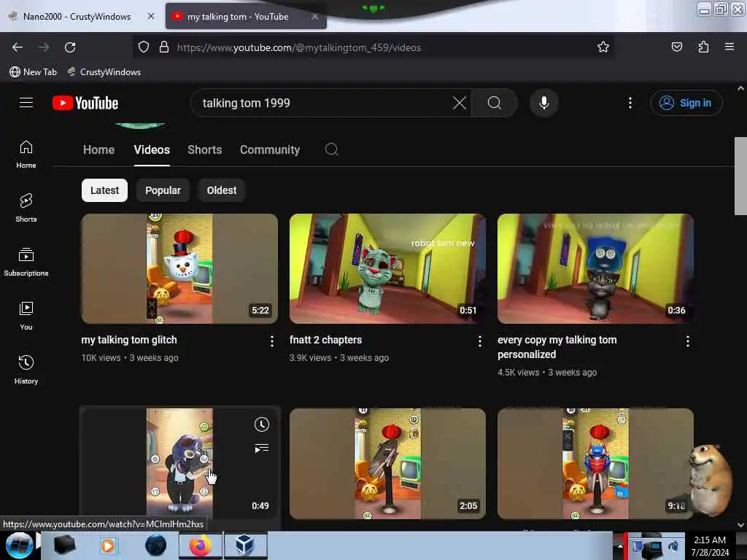747x560 pixels.
Task: Open the Community channel tab
Action: click(270, 149)
